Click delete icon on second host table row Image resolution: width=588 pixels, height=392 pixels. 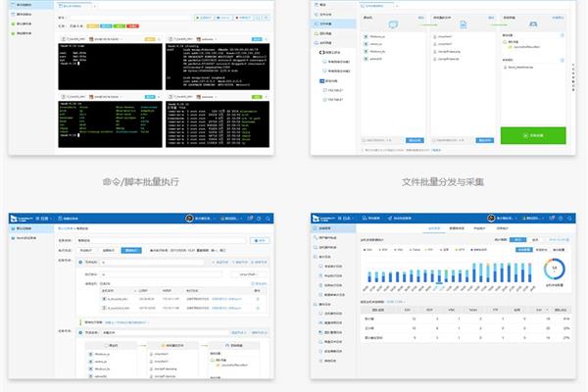pos(258,308)
